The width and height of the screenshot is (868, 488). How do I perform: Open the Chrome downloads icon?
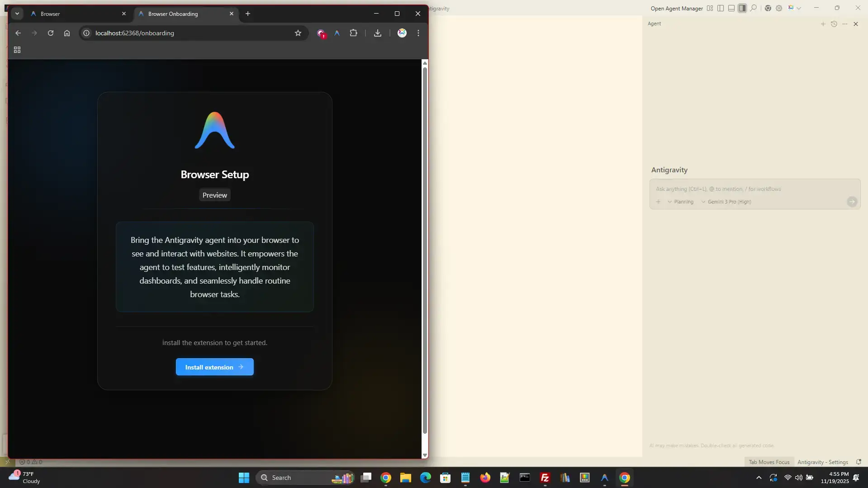tap(377, 33)
